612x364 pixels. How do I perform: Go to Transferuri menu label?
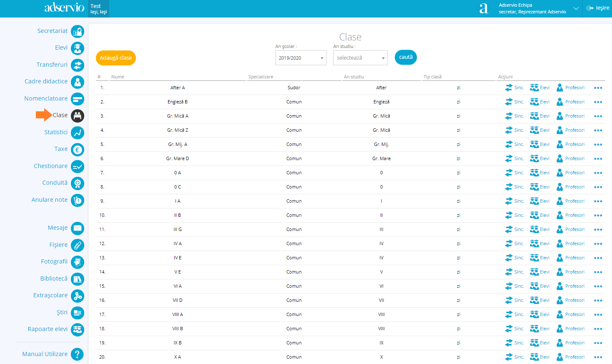coord(52,65)
